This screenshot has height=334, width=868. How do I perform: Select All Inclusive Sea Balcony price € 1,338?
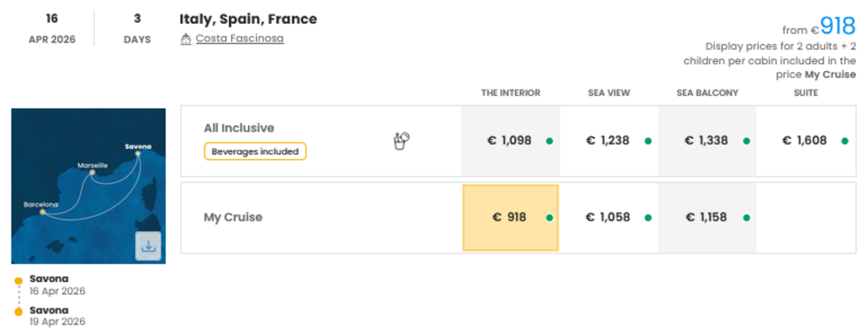click(706, 141)
